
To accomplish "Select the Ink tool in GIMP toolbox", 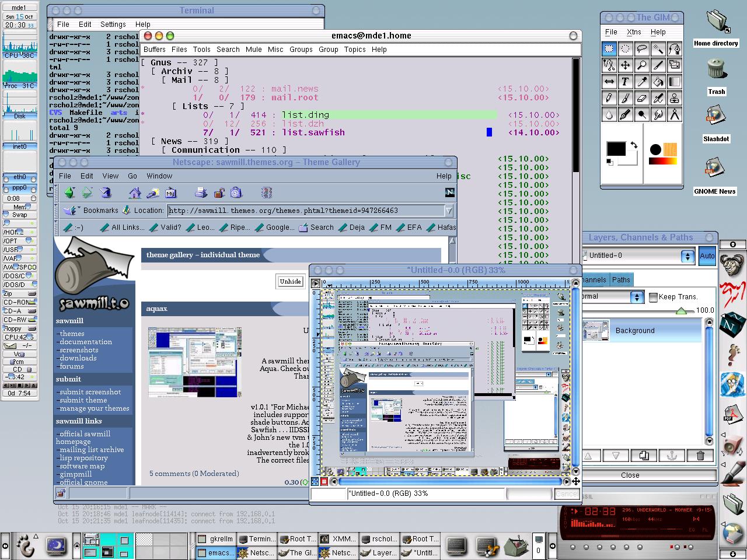I will click(625, 114).
